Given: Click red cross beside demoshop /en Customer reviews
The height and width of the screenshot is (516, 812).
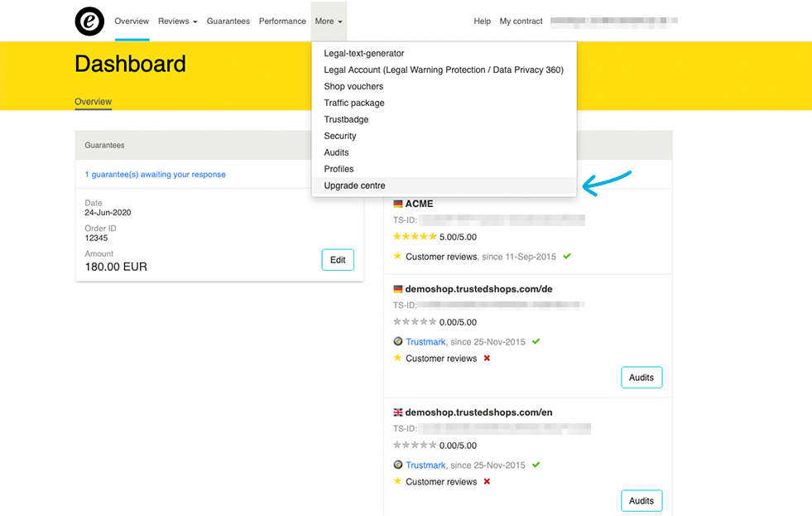Looking at the screenshot, I should [487, 481].
